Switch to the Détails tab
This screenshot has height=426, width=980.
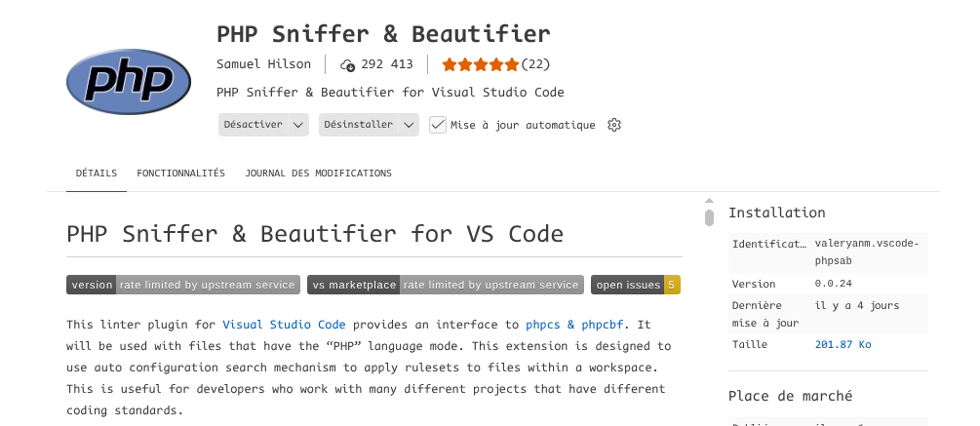pos(97,174)
